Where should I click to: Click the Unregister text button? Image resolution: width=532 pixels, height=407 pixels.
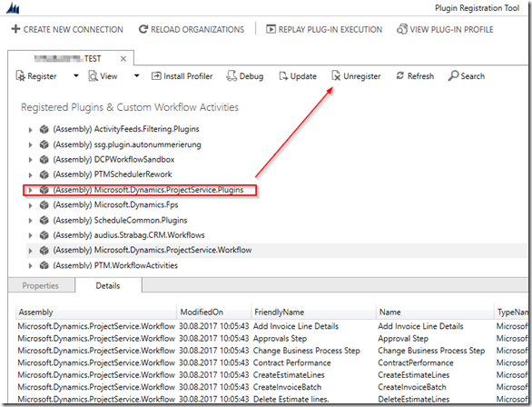pyautogui.click(x=361, y=76)
